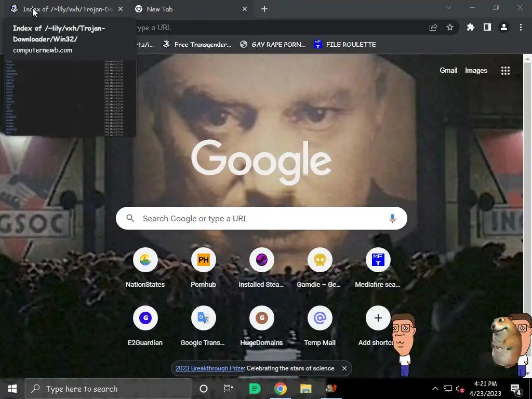This screenshot has width=532, height=399.
Task: Open the Free Transgender bookmark
Action: click(x=197, y=45)
